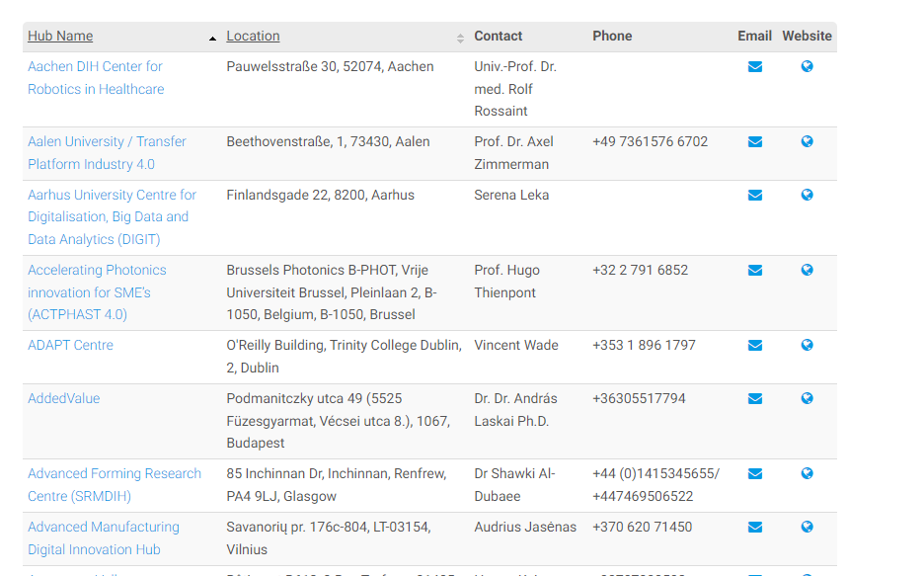Screen dimensions: 924x576
Task: Open website globe for Aachen DIH Center
Action: (x=807, y=67)
